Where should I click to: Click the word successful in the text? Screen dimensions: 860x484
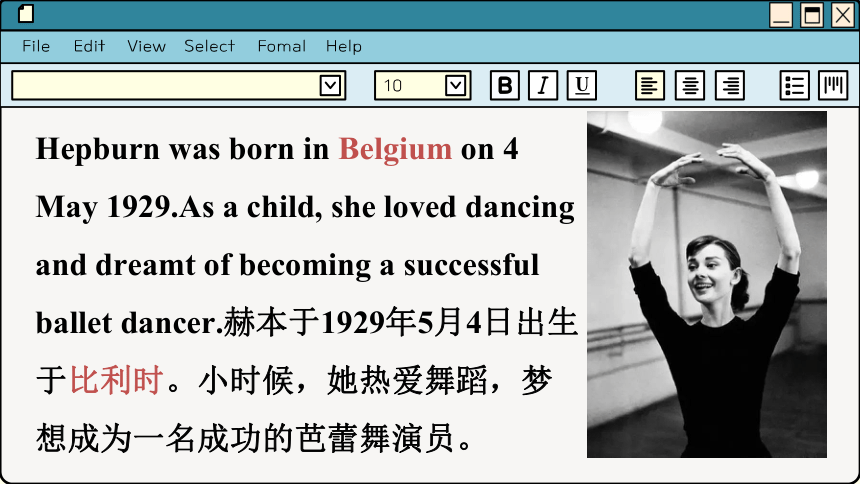(x=472, y=265)
